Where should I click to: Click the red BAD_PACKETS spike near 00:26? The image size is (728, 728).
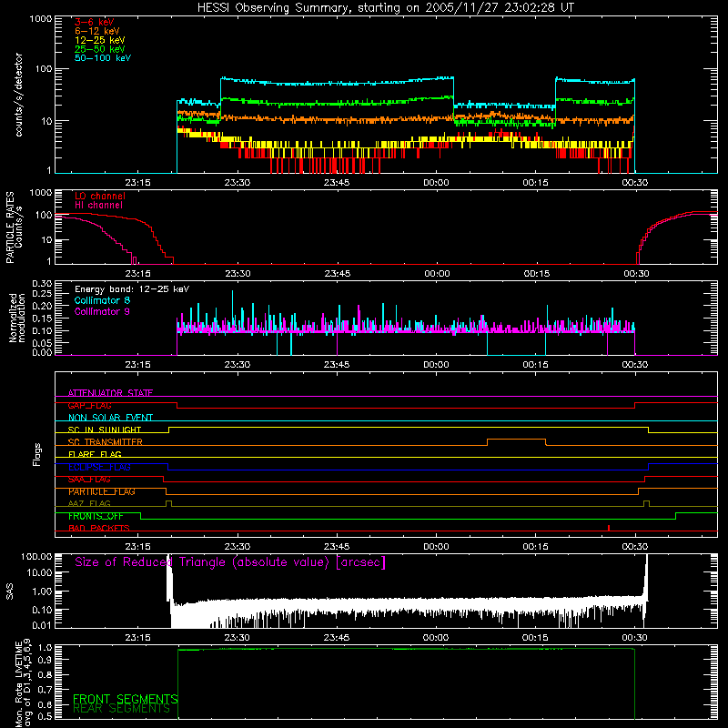point(609,528)
